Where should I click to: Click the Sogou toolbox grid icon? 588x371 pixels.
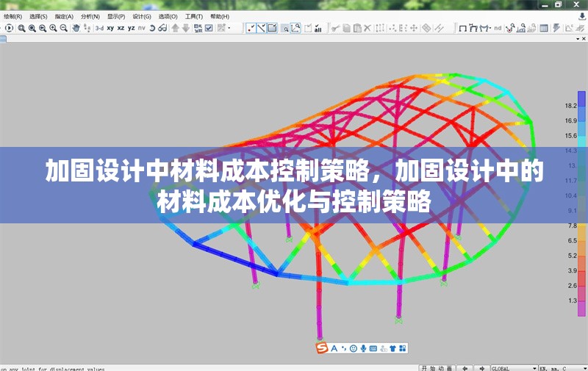[x=402, y=348]
